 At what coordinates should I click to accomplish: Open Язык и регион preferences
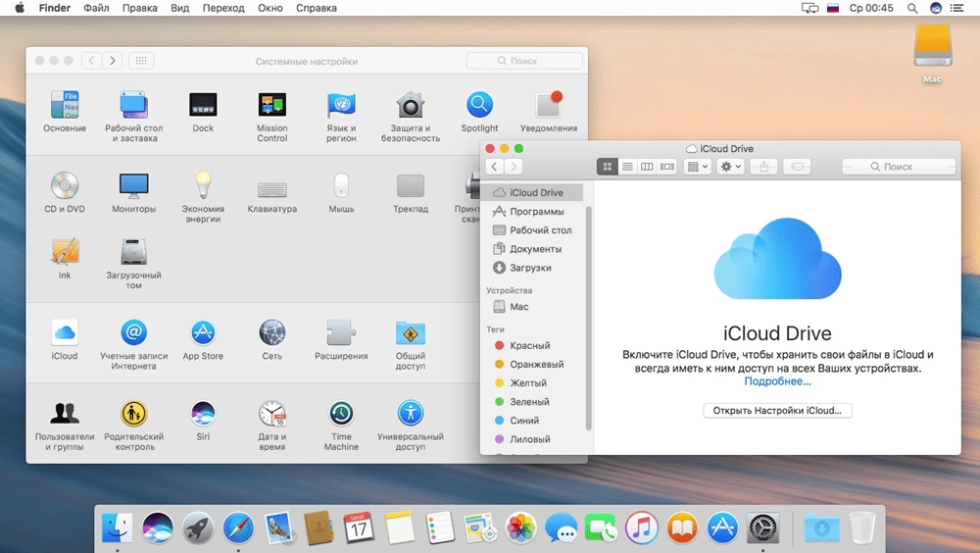click(341, 116)
